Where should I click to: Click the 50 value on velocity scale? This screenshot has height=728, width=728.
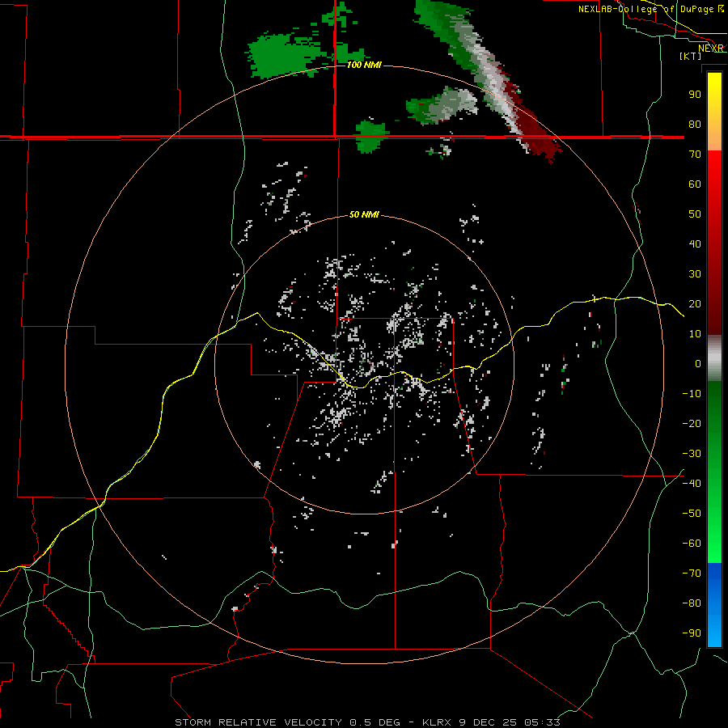[695, 214]
